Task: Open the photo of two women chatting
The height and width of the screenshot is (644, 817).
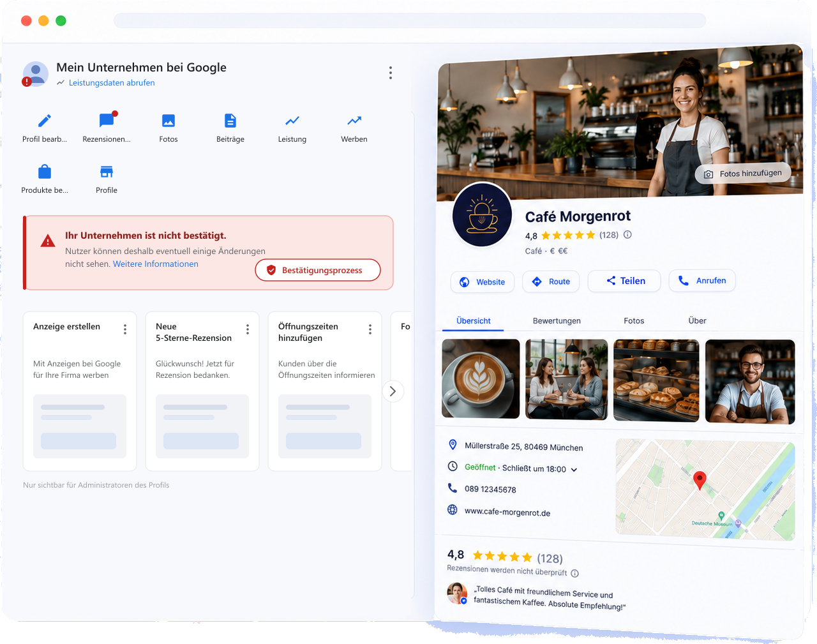Action: [x=567, y=379]
